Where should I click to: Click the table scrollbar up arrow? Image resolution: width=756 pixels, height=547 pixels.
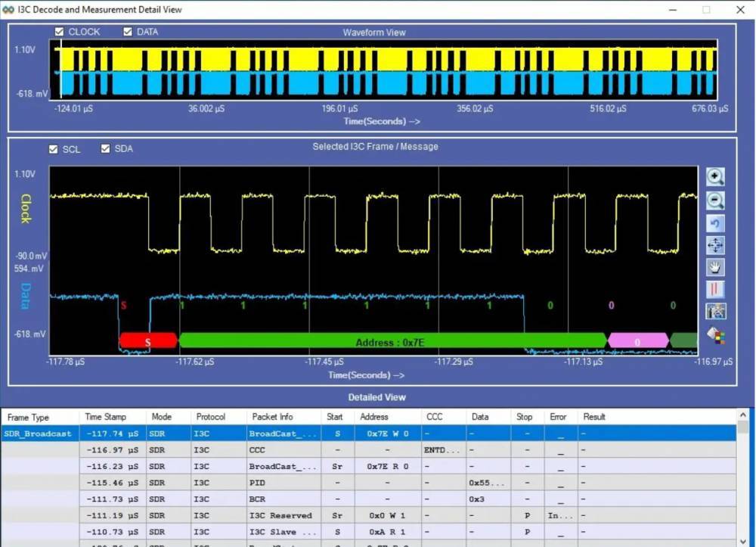(x=743, y=417)
